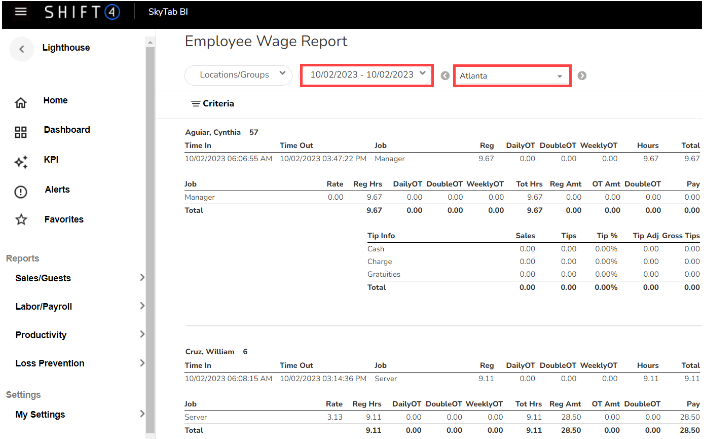
Task: Open the hamburger menu icon
Action: [x=21, y=12]
